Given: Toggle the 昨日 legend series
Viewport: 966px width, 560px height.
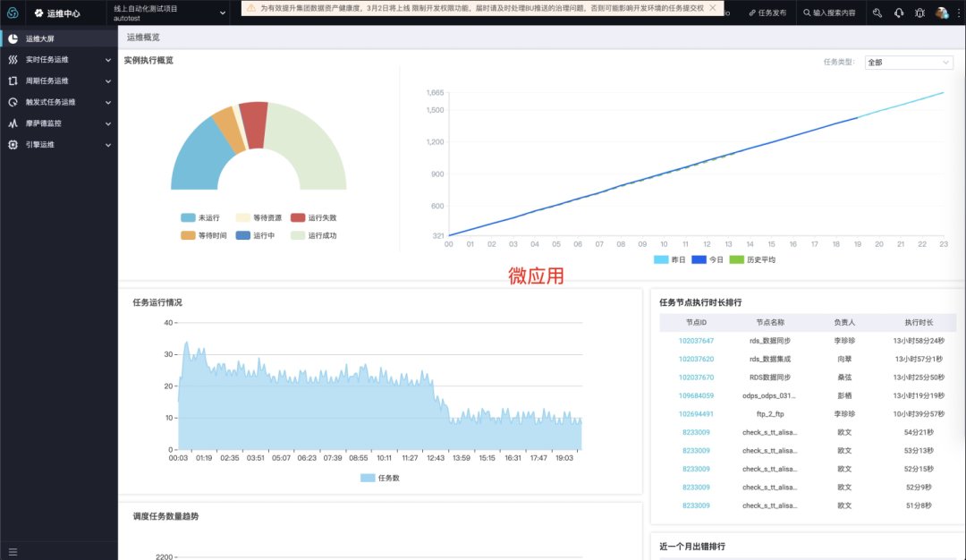Looking at the screenshot, I should [x=670, y=260].
